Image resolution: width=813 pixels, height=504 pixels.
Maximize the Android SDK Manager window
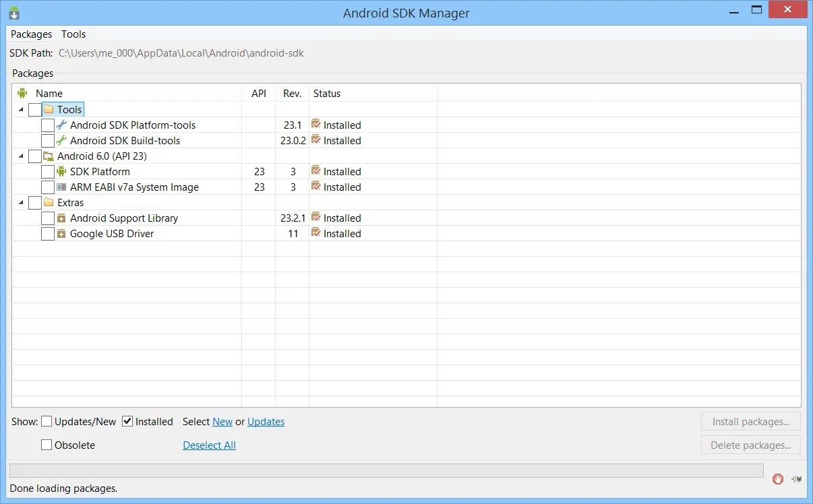point(756,9)
